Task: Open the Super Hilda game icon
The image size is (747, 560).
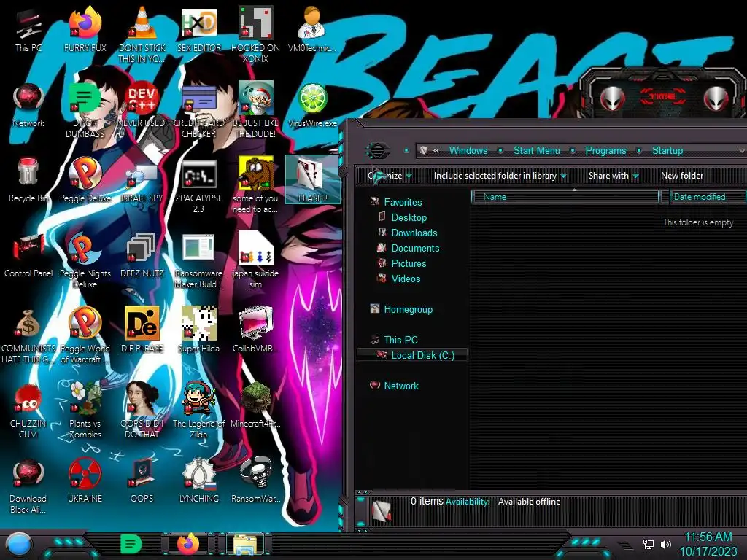Action: (x=199, y=330)
